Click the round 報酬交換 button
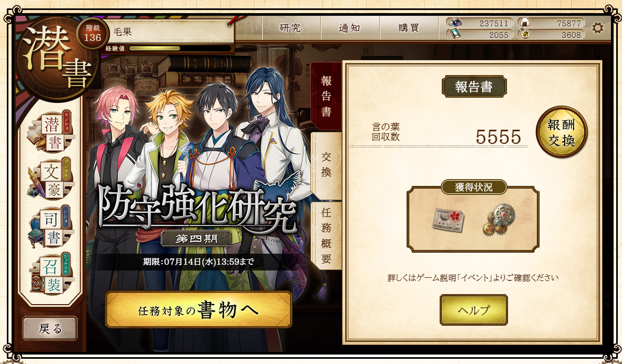 [x=561, y=132]
